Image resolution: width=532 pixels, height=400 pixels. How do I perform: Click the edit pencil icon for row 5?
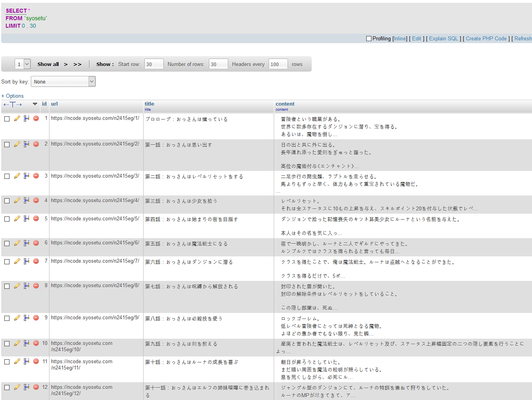[17, 219]
